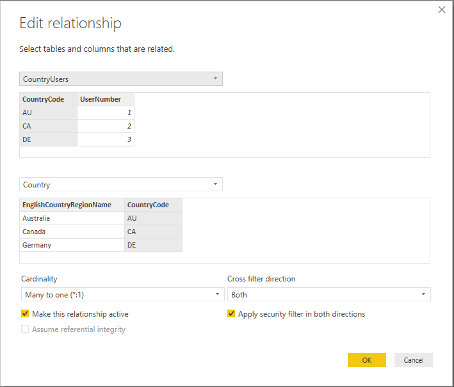Click the CA cell in CountryUsers table

tap(48, 126)
